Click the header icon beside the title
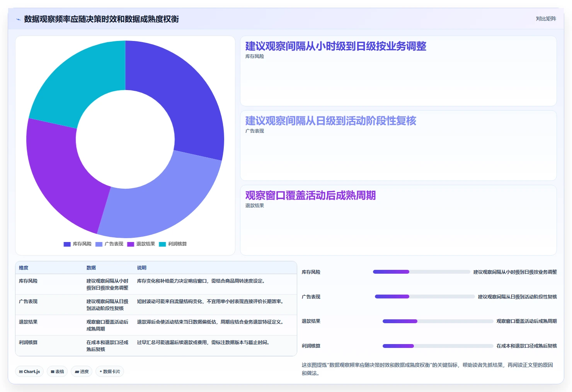572x392 pixels. pos(18,19)
